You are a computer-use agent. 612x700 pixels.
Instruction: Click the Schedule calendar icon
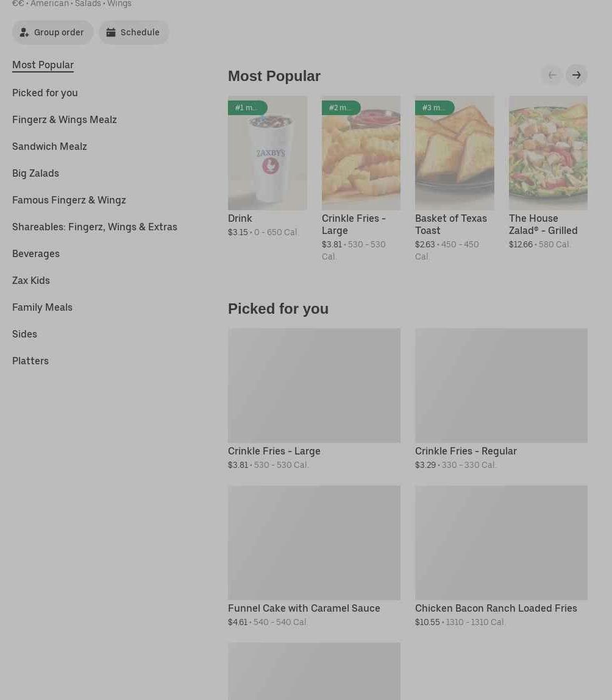point(111,33)
